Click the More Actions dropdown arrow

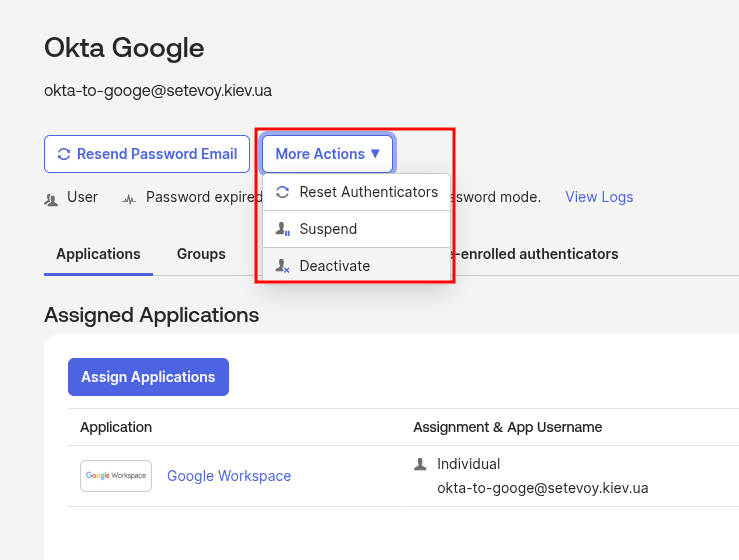coord(375,154)
